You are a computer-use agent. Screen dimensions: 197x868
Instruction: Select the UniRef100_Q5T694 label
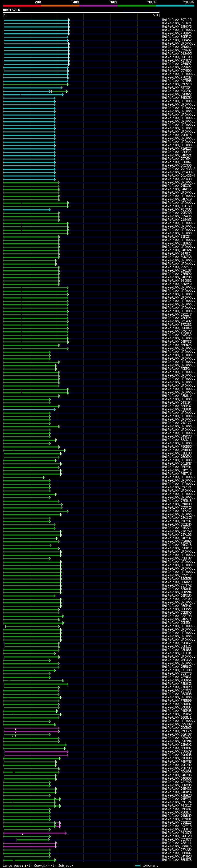pyautogui.click(x=177, y=159)
